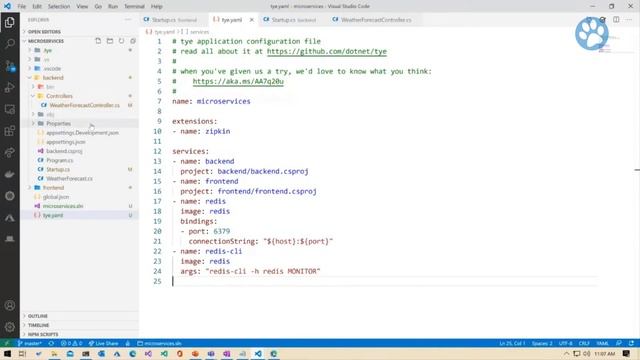Switch to Startup.cs frontend tab
Image resolution: width=640 pixels, height=360 pixels.
(x=174, y=20)
